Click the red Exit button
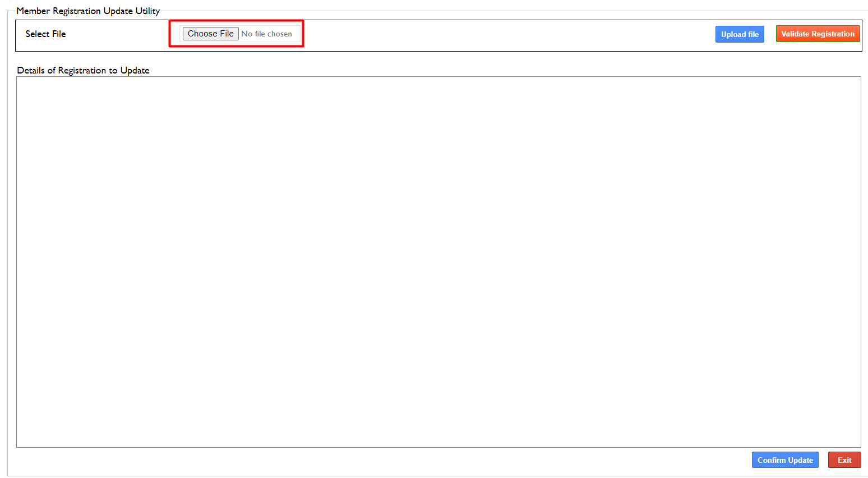Image resolution: width=868 pixels, height=478 pixels. (844, 460)
